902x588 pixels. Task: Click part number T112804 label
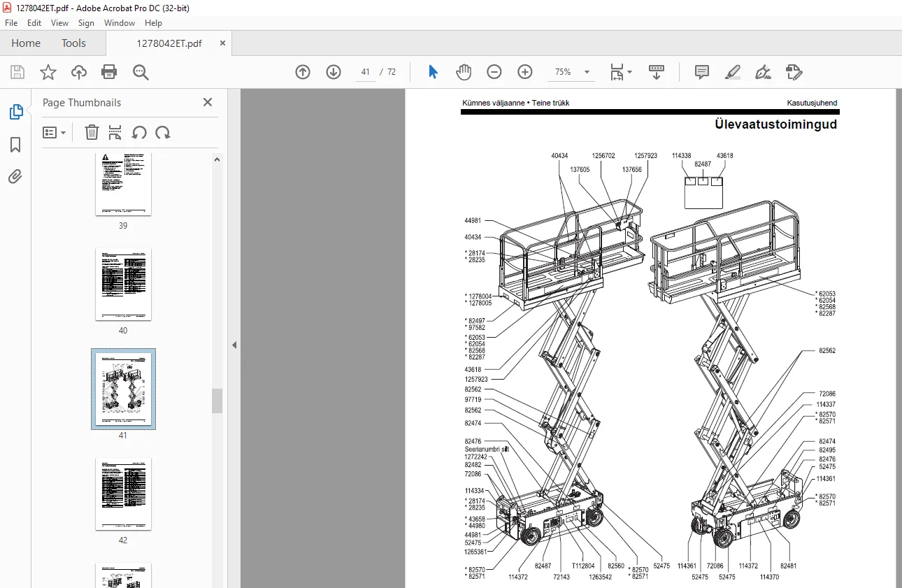(583, 566)
